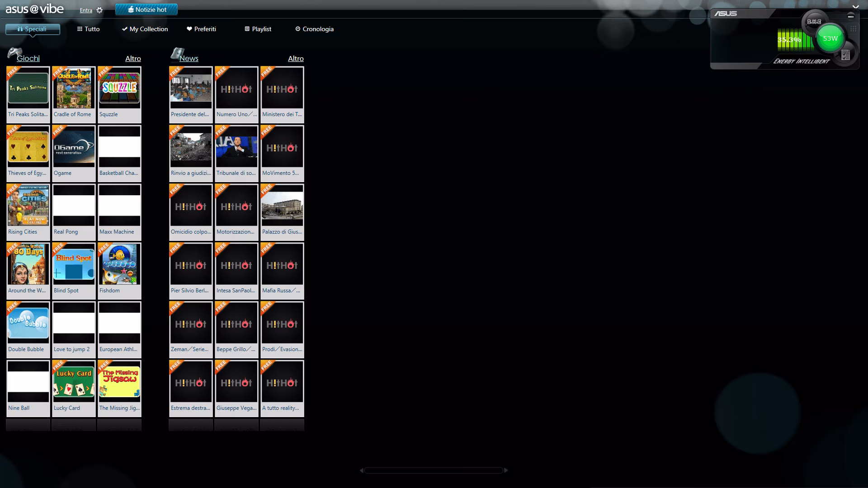The image size is (868, 488).
Task: Click the Entra login link
Action: (86, 10)
